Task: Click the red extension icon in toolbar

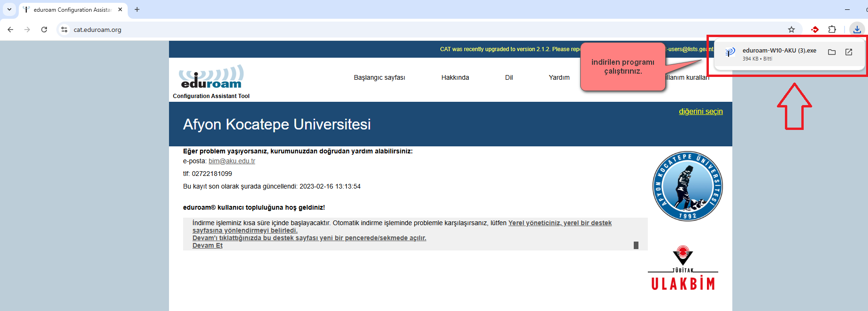Action: tap(815, 30)
